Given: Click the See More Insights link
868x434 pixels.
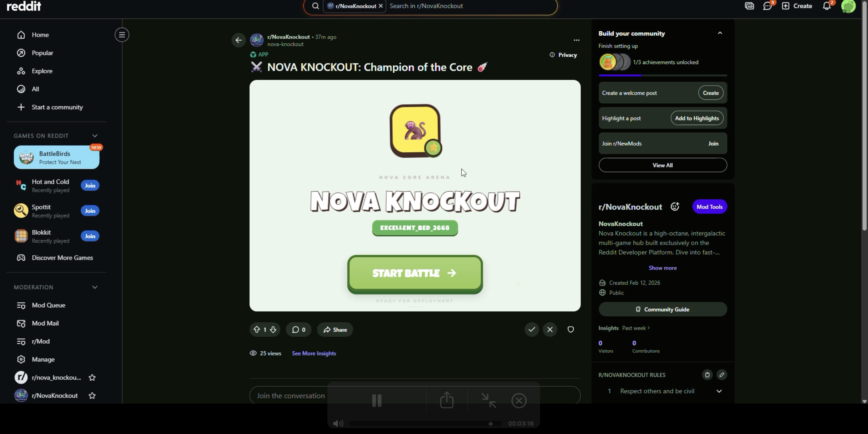Looking at the screenshot, I should (314, 353).
